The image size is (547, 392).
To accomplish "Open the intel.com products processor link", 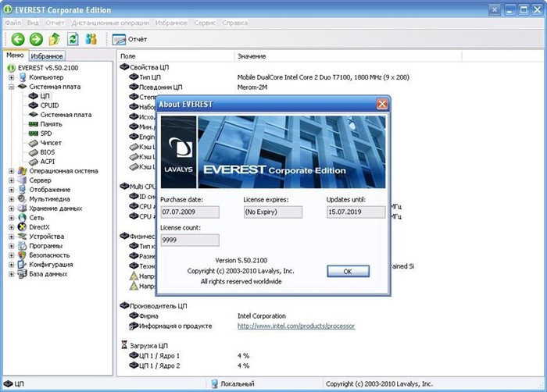I will pos(296,326).
